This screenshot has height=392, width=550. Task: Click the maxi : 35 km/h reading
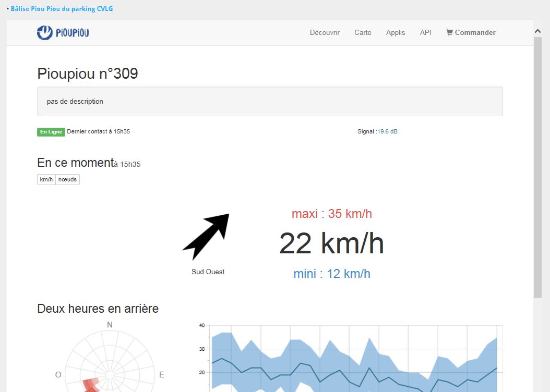tap(331, 214)
